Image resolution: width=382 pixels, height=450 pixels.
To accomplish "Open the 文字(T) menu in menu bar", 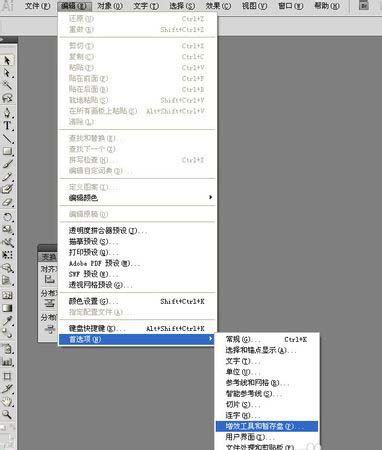I will pyautogui.click(x=146, y=6).
